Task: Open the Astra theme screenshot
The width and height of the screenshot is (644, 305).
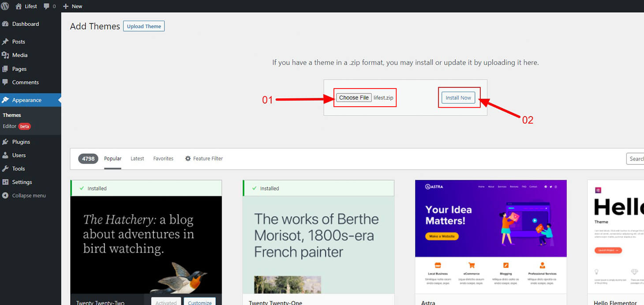Action: click(491, 237)
